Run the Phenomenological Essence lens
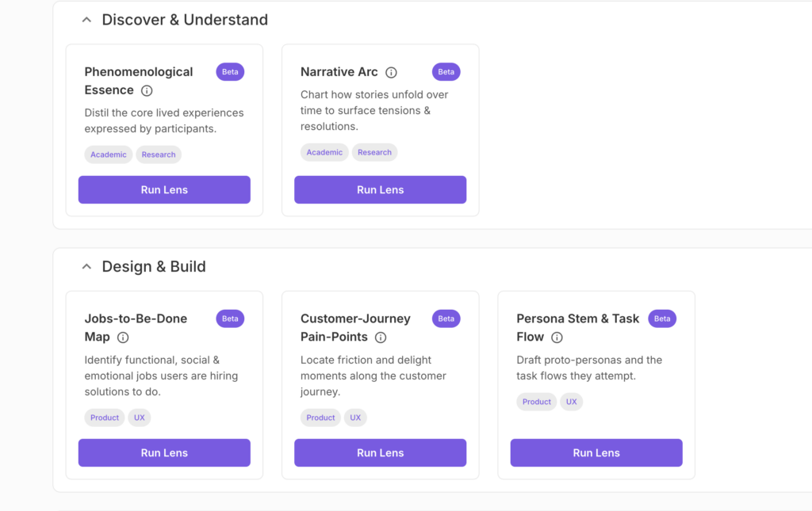Image resolution: width=812 pixels, height=511 pixels. pyautogui.click(x=164, y=190)
